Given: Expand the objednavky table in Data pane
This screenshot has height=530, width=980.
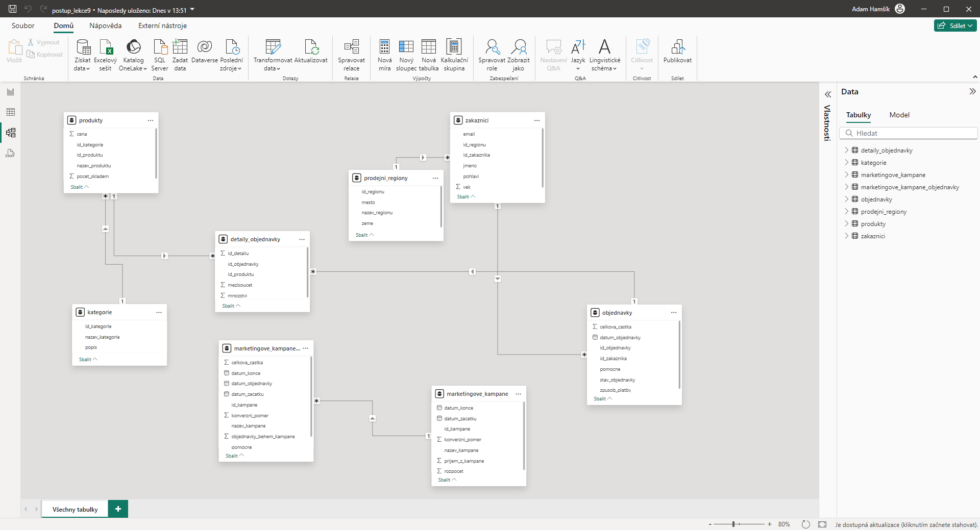Looking at the screenshot, I should tap(846, 199).
